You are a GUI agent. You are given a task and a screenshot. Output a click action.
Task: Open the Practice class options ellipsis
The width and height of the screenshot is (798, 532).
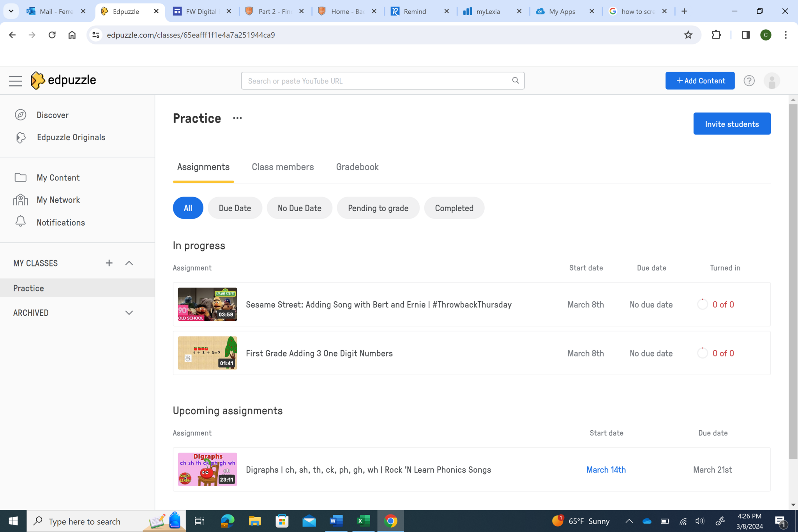(237, 118)
